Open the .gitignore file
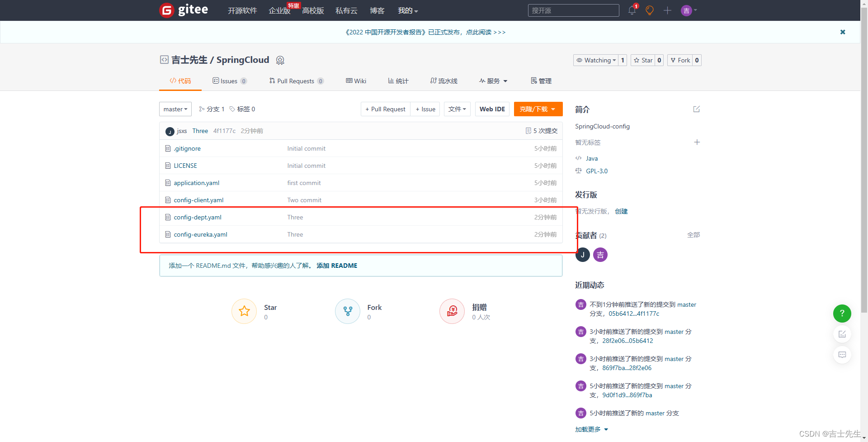868x442 pixels. tap(187, 148)
